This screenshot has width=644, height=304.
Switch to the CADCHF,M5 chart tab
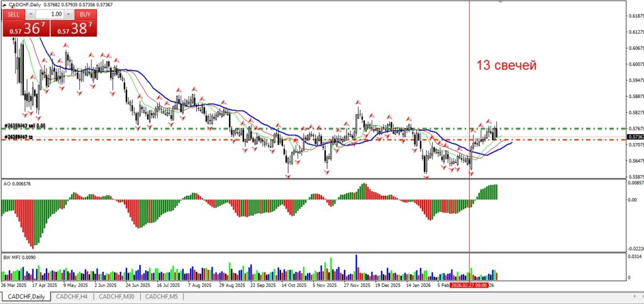coord(160,296)
